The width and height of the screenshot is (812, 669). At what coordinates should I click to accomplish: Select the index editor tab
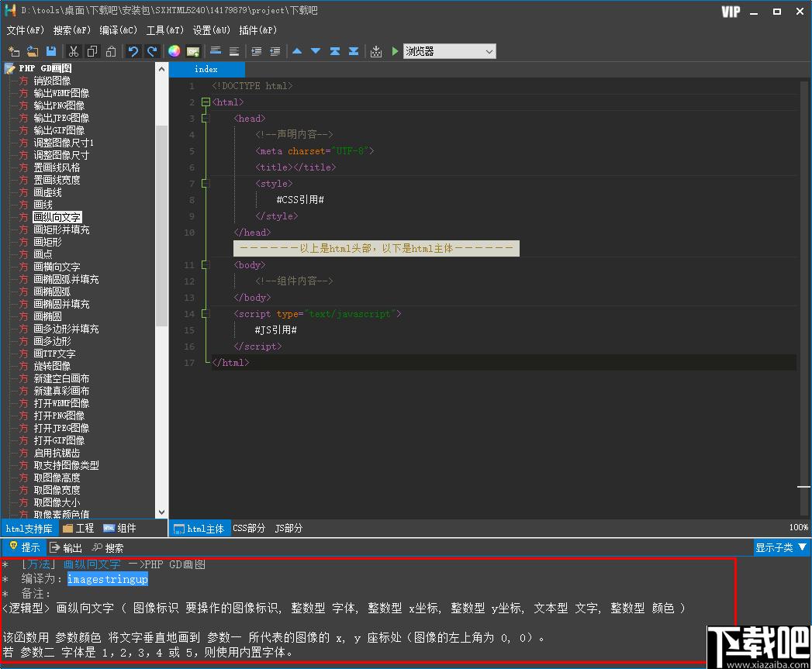click(206, 69)
